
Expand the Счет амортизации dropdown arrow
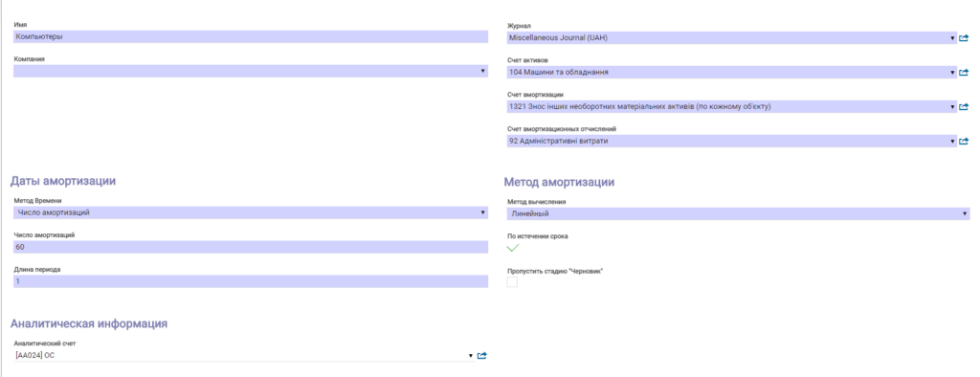953,107
